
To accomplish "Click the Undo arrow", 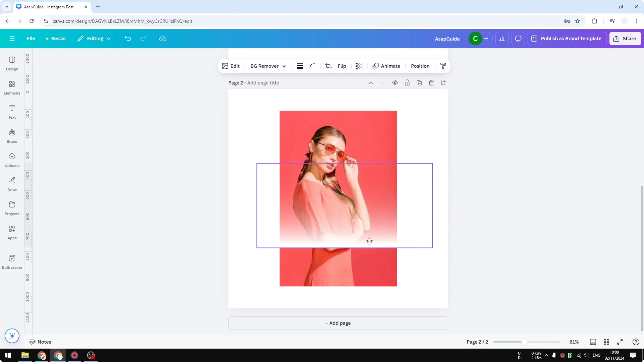I will point(128,38).
